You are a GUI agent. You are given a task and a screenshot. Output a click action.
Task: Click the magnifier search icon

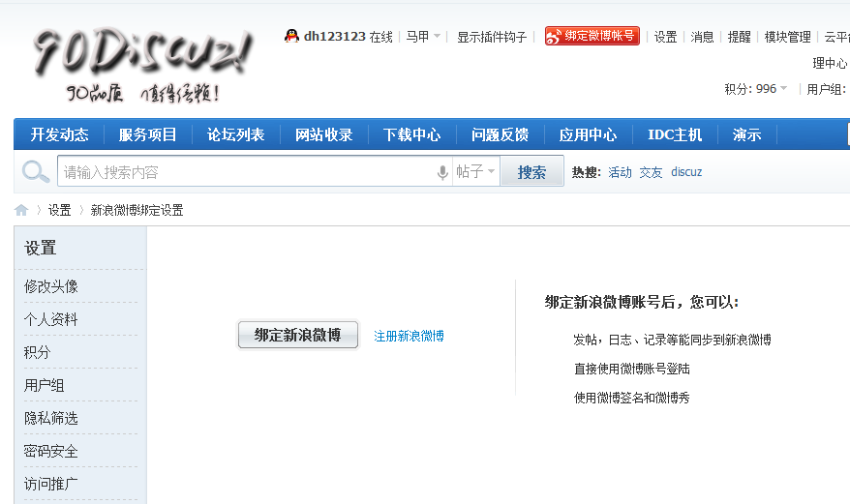[x=35, y=172]
